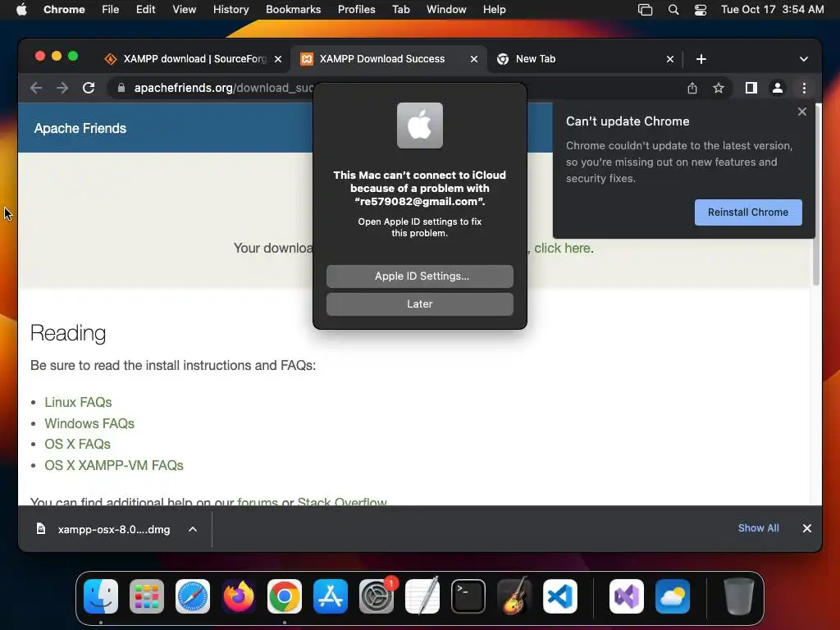This screenshot has width=840, height=630.
Task: Launch Visual Studio Code from dock
Action: (x=560, y=596)
